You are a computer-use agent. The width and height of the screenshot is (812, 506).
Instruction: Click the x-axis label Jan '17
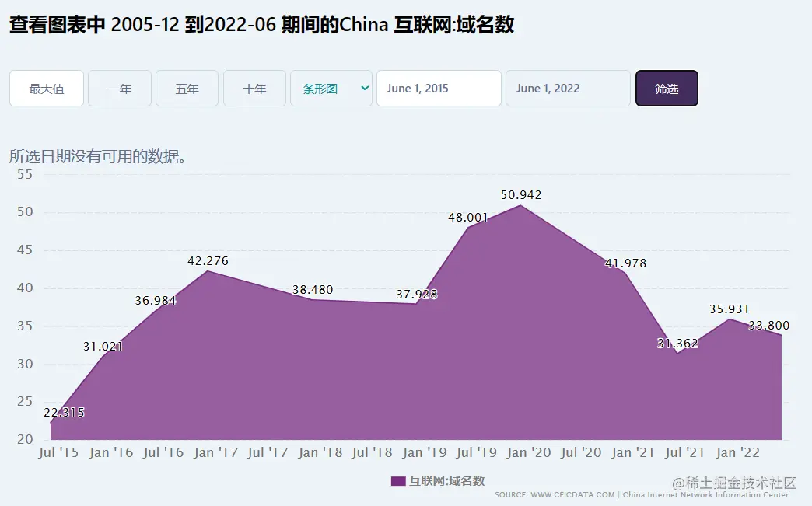pyautogui.click(x=216, y=452)
